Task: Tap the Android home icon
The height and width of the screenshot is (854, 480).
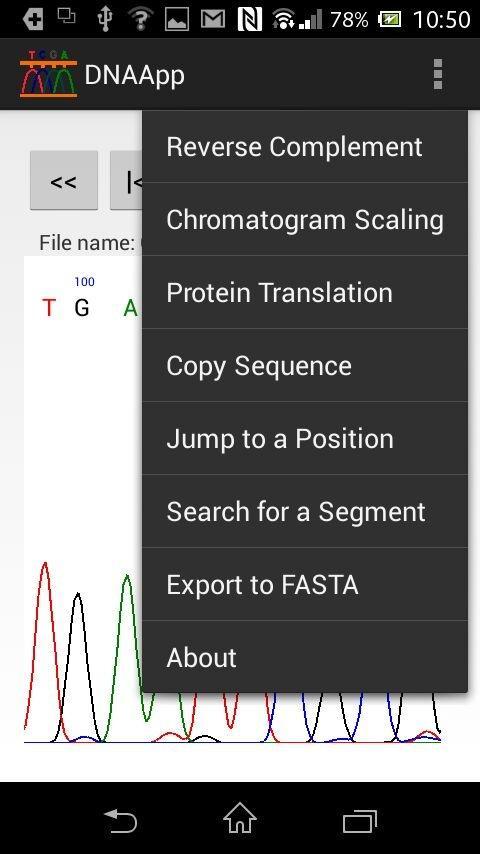Action: [240, 818]
